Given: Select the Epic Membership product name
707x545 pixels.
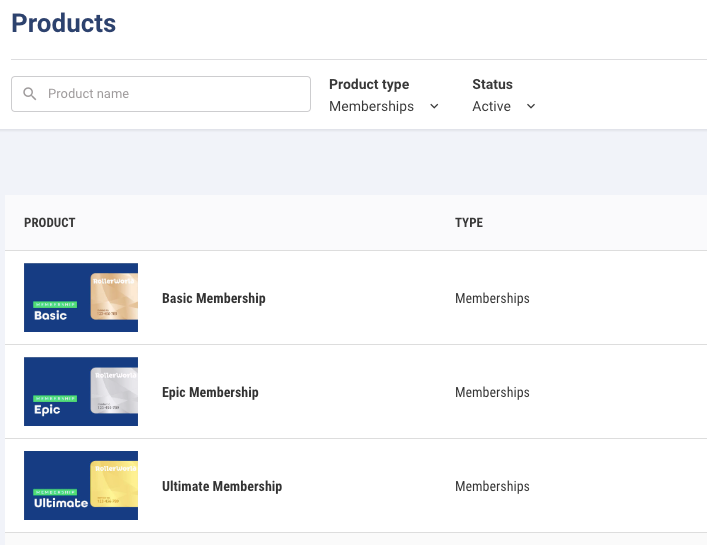Looking at the screenshot, I should [x=210, y=393].
